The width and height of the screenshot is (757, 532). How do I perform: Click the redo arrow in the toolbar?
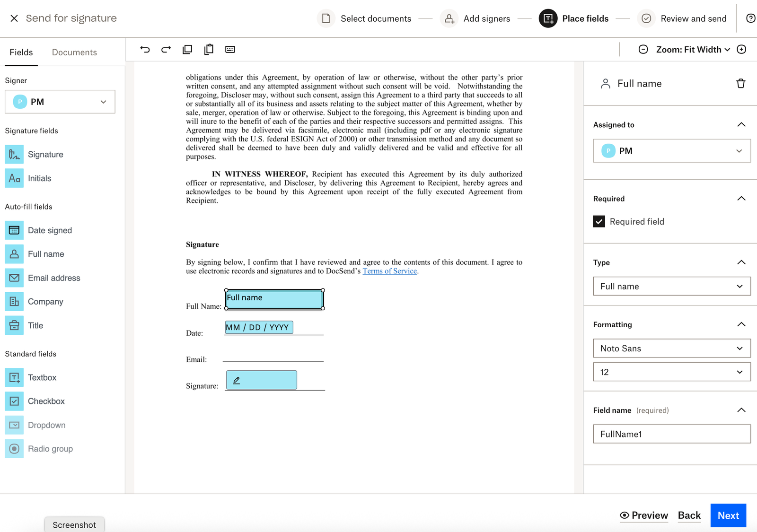[x=166, y=50]
